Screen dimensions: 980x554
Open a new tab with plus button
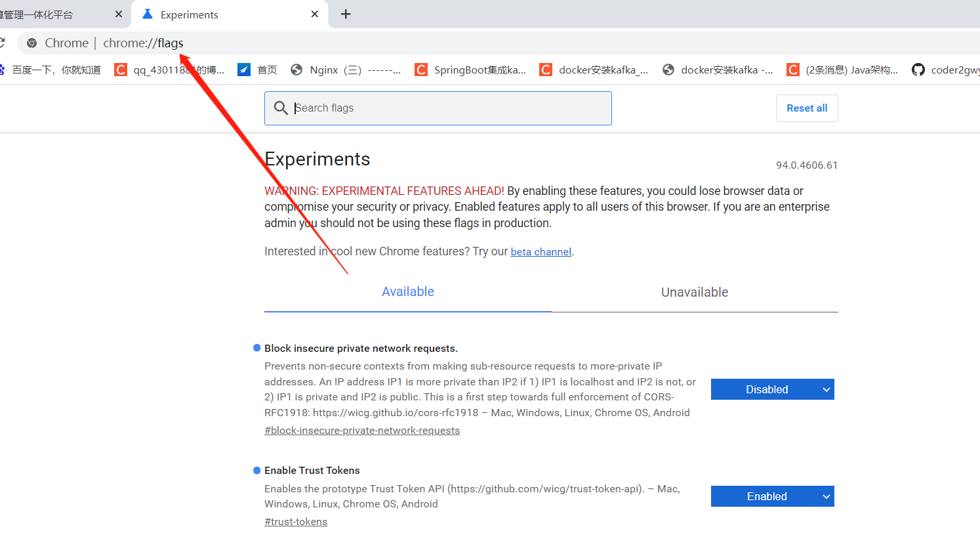(x=346, y=14)
